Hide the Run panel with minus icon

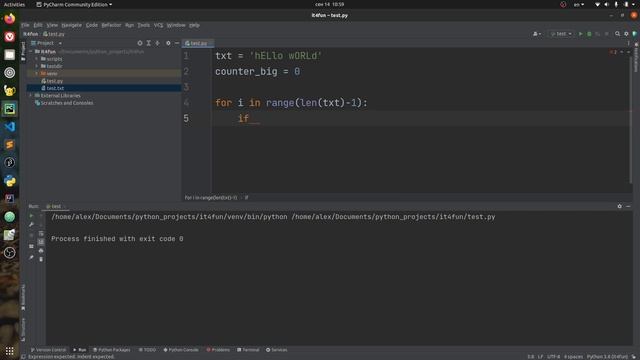coord(628,206)
